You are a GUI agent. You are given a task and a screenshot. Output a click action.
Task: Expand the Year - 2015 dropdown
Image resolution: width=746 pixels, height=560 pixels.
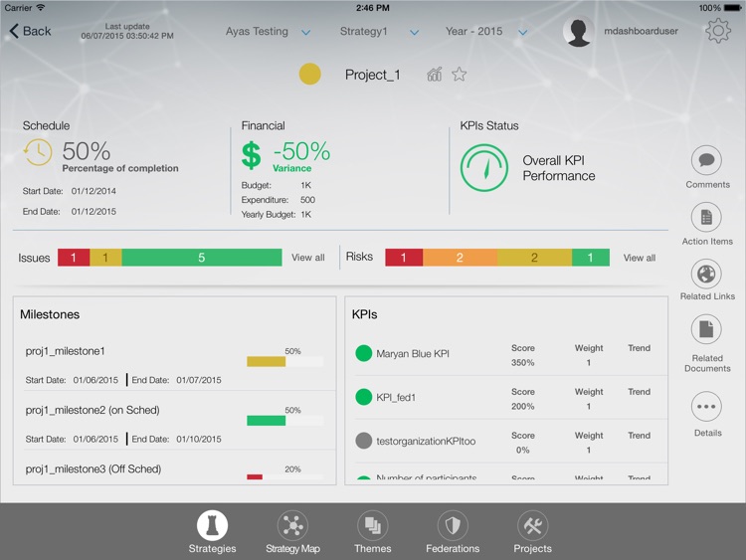[x=523, y=33]
